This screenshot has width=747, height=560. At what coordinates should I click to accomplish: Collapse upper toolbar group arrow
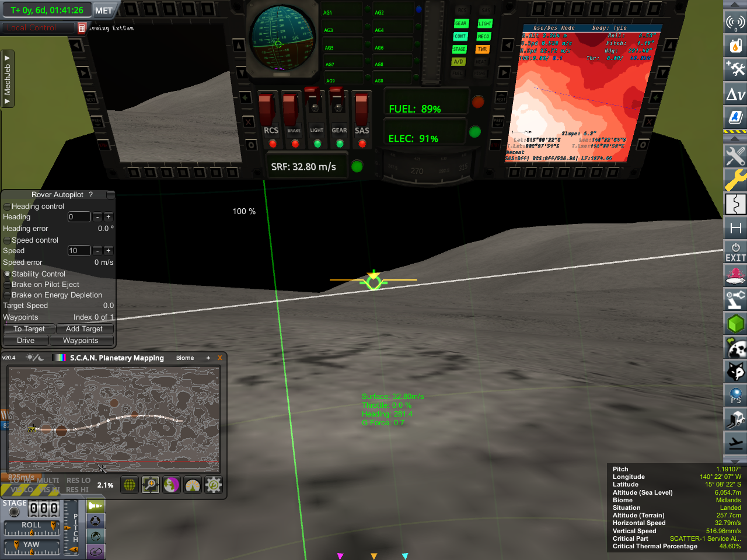coord(735,5)
